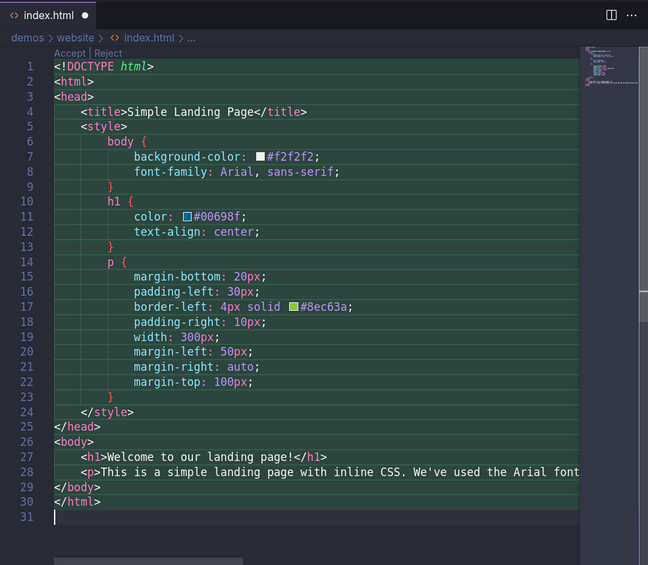Click the Reject link above the code
Image resolution: width=648 pixels, height=565 pixels.
(108, 53)
